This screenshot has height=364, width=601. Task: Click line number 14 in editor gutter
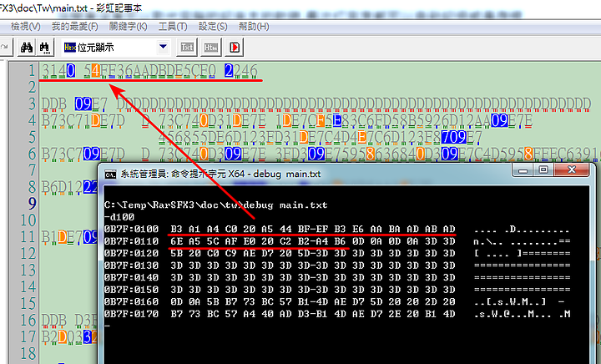28,286
